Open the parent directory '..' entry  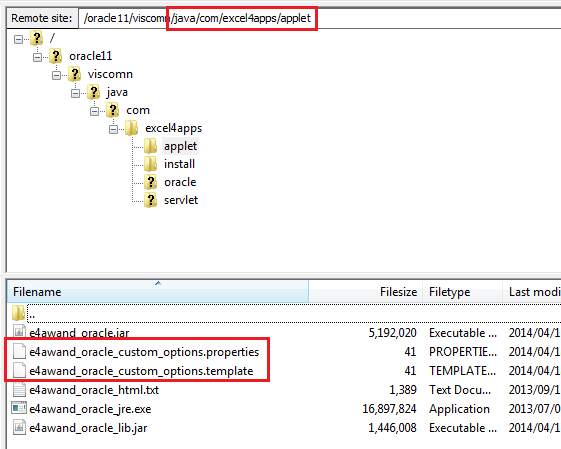pyautogui.click(x=31, y=314)
